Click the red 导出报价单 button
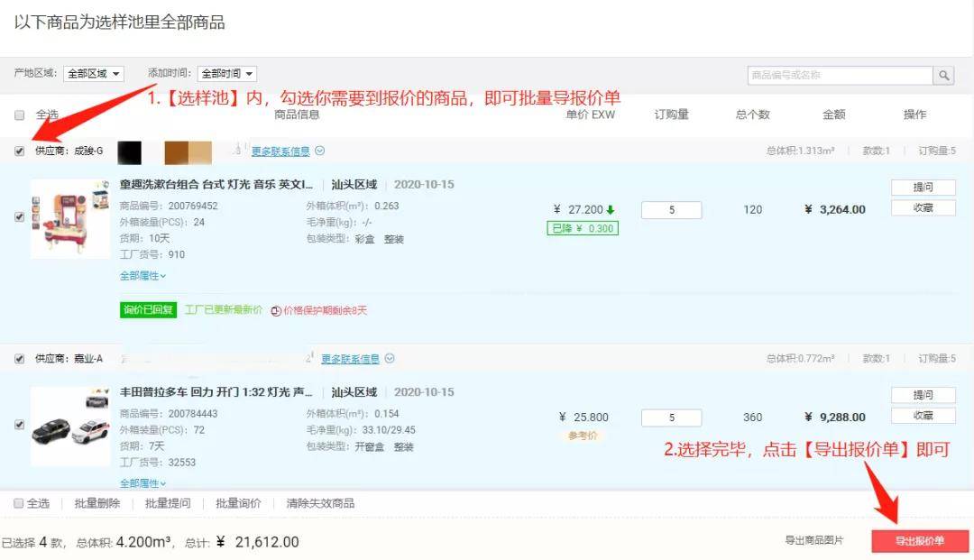974x560 pixels. pos(920,541)
